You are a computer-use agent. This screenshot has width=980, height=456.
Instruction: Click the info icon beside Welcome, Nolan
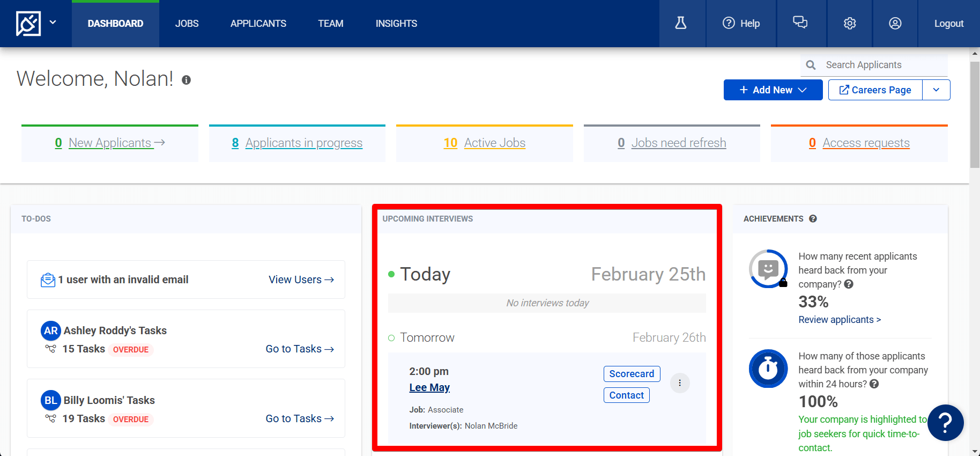point(186,80)
